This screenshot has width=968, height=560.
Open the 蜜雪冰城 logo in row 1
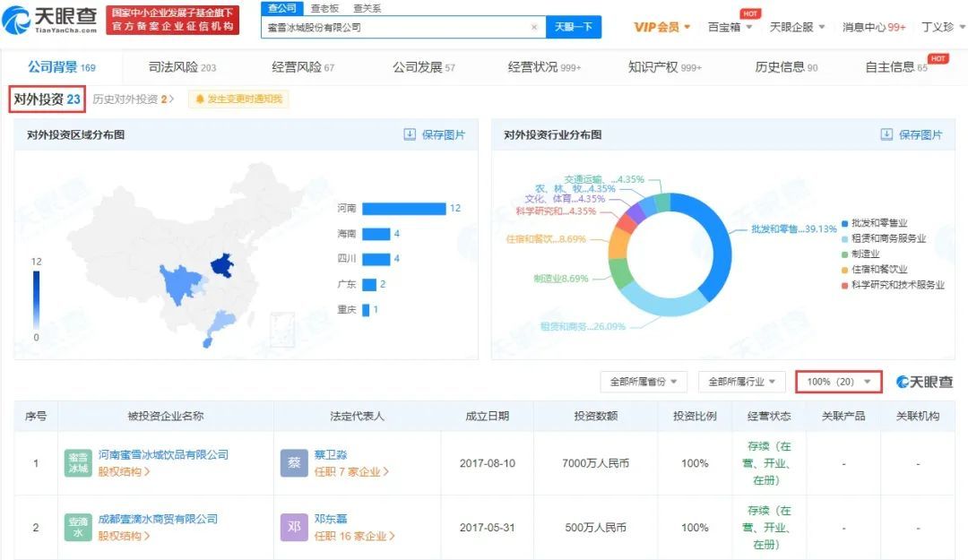(x=78, y=463)
